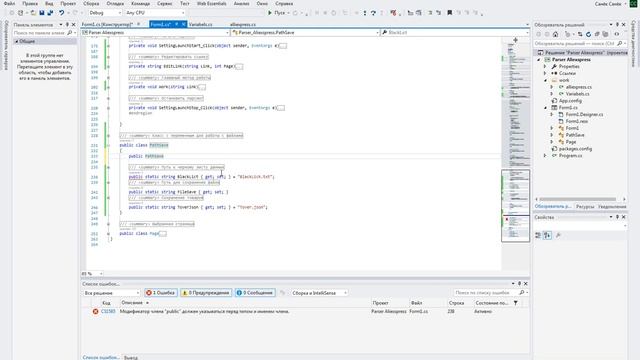Click the red error icon in the CS1585 row
The width and height of the screenshot is (640, 360).
point(95,311)
